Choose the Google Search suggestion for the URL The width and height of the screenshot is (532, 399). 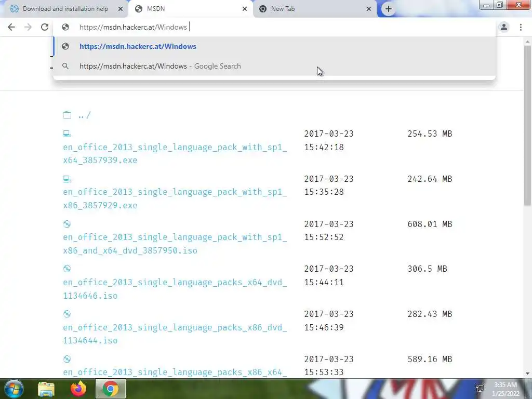pyautogui.click(x=274, y=66)
